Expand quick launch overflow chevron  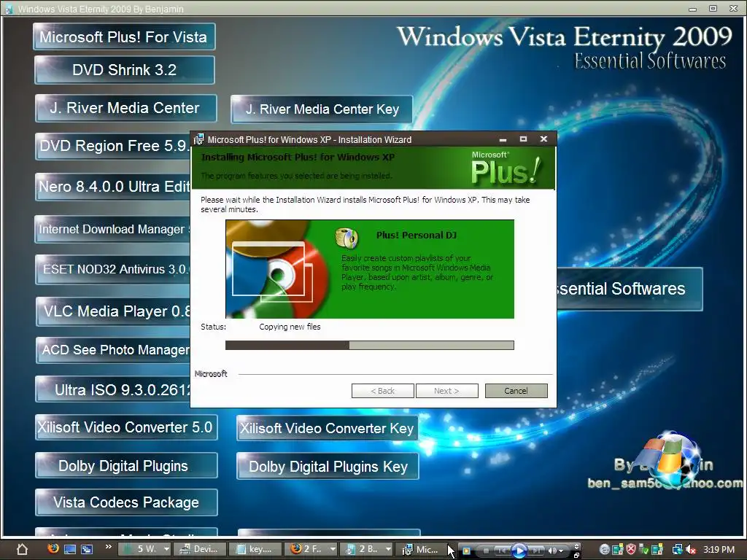pyautogui.click(x=108, y=546)
